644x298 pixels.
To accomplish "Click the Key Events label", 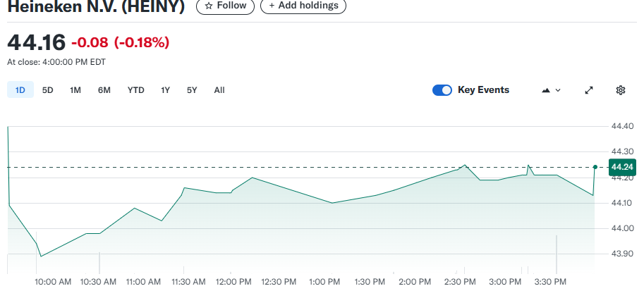I will pos(483,90).
